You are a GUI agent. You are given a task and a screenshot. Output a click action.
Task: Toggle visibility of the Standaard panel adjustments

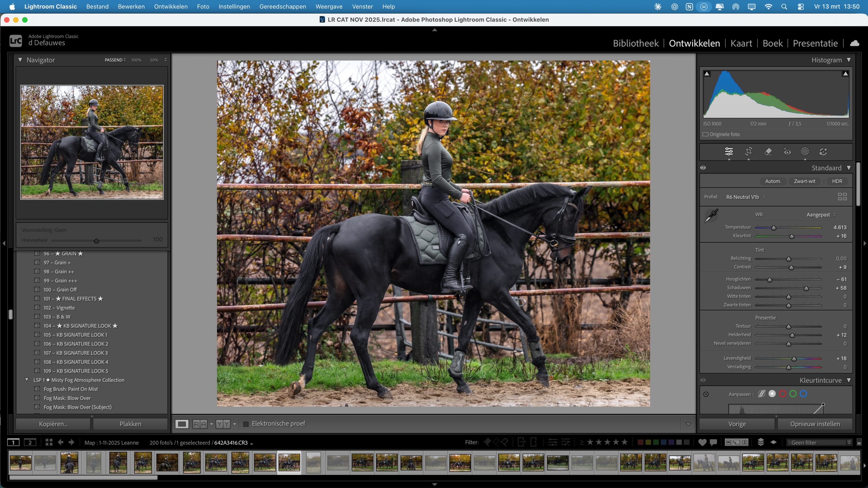(703, 167)
